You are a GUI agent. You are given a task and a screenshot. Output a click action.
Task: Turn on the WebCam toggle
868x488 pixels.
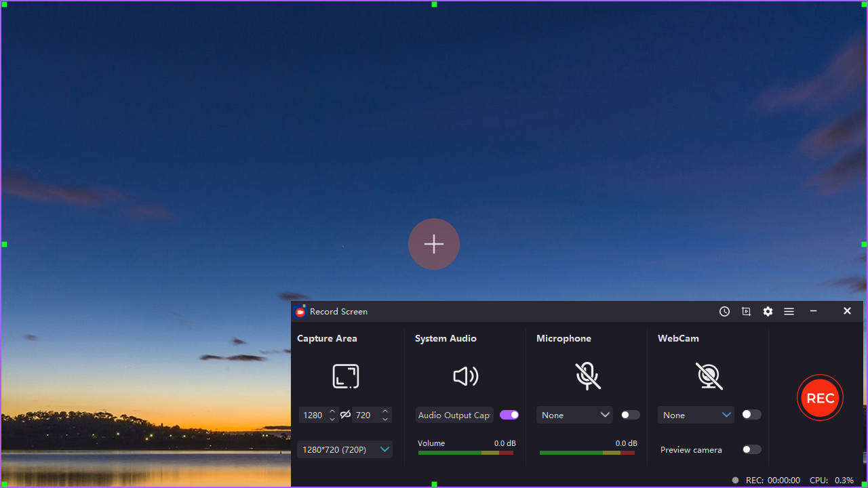pyautogui.click(x=751, y=414)
